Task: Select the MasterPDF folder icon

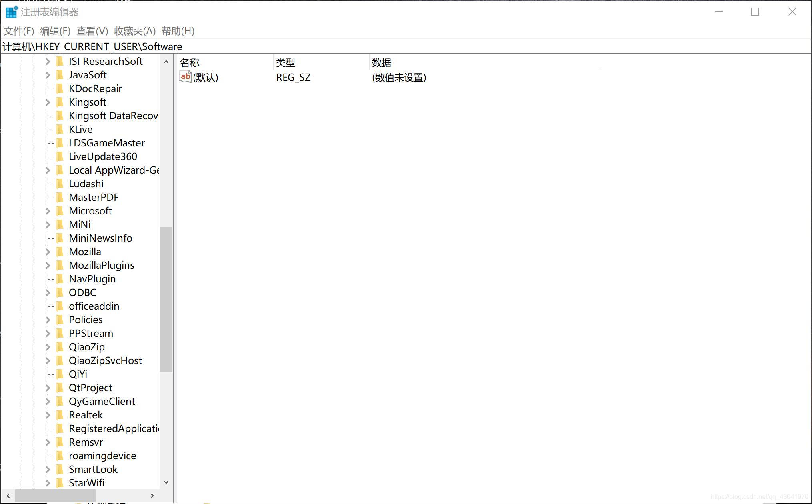Action: [x=60, y=198]
